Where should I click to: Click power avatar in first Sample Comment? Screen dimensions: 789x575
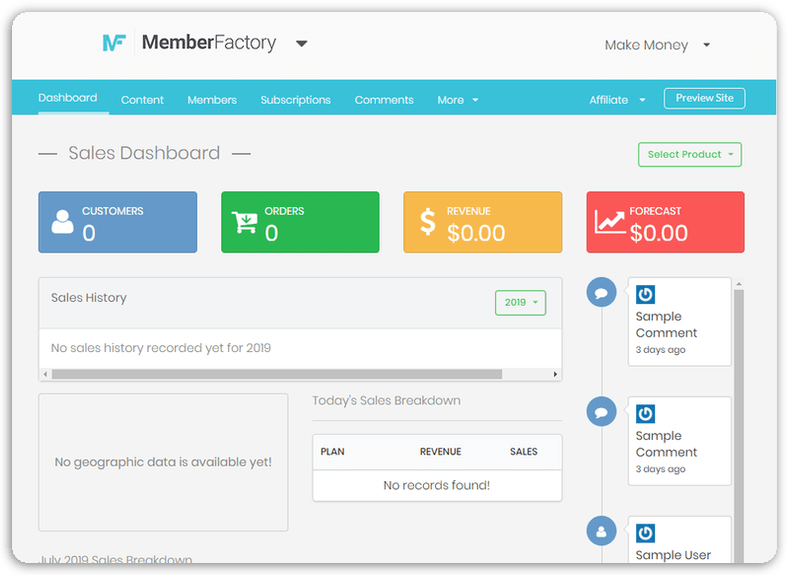[x=645, y=294]
